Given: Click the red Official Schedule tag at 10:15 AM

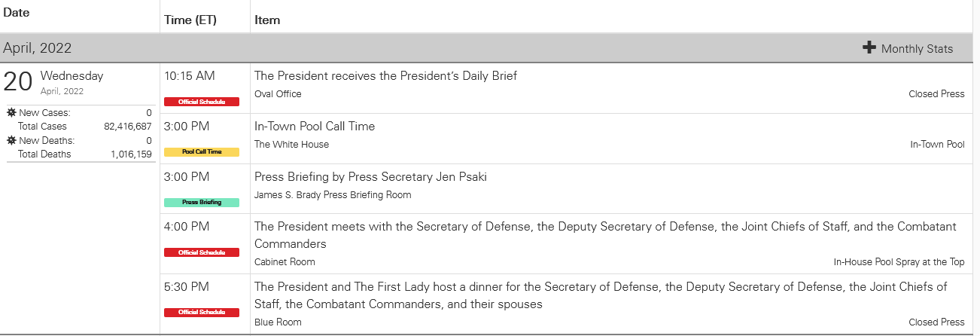Looking at the screenshot, I should click(202, 102).
